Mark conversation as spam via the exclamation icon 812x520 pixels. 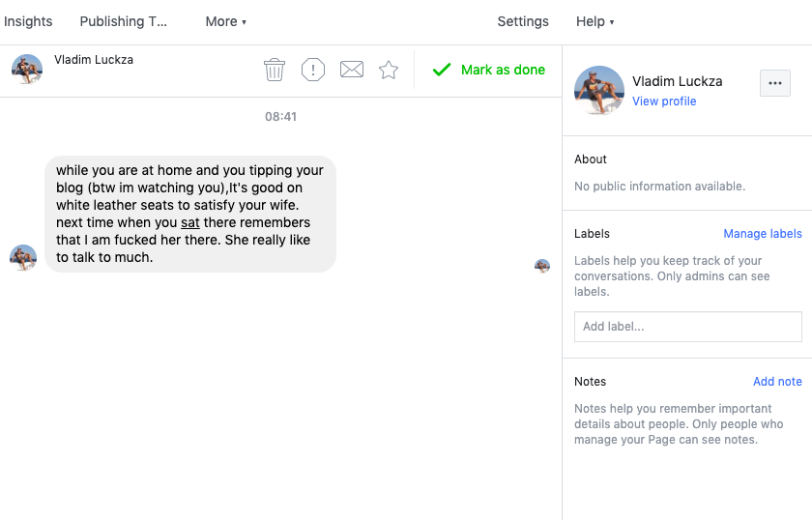pyautogui.click(x=313, y=70)
